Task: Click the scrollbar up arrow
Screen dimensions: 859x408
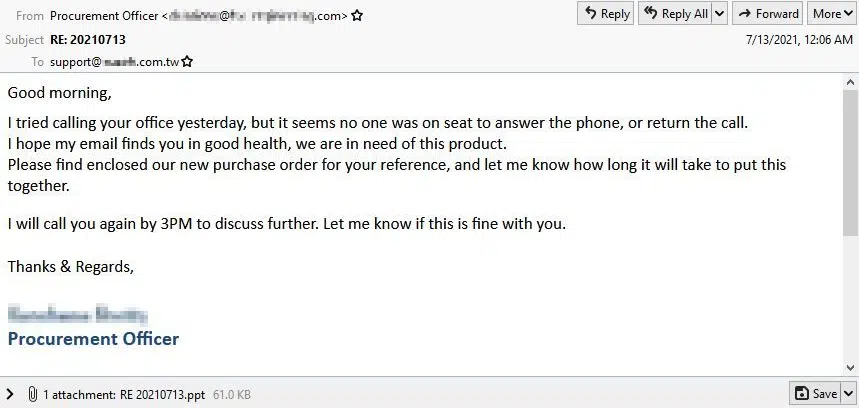Action: click(x=850, y=83)
